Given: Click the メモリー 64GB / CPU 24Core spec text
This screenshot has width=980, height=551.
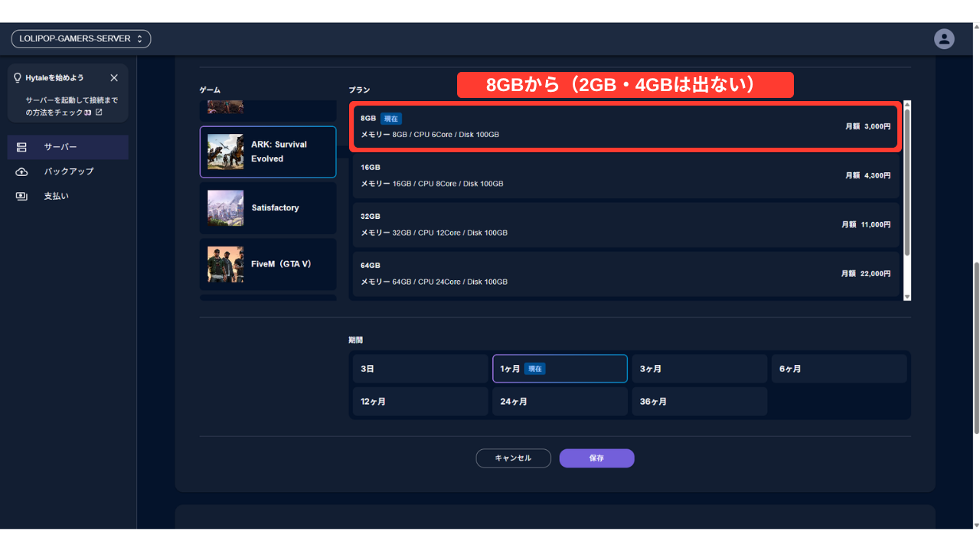Looking at the screenshot, I should tap(434, 282).
